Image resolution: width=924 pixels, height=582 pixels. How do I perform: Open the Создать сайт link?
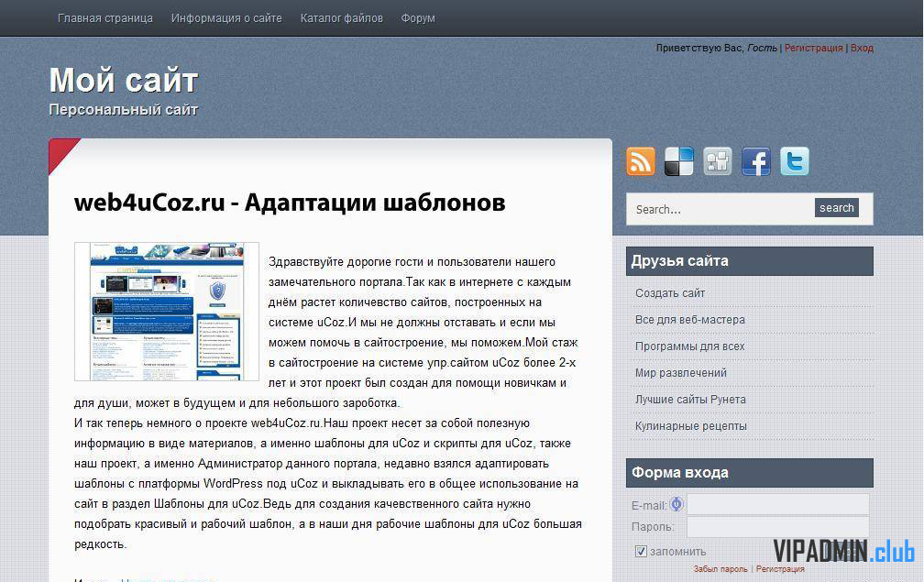coord(670,292)
